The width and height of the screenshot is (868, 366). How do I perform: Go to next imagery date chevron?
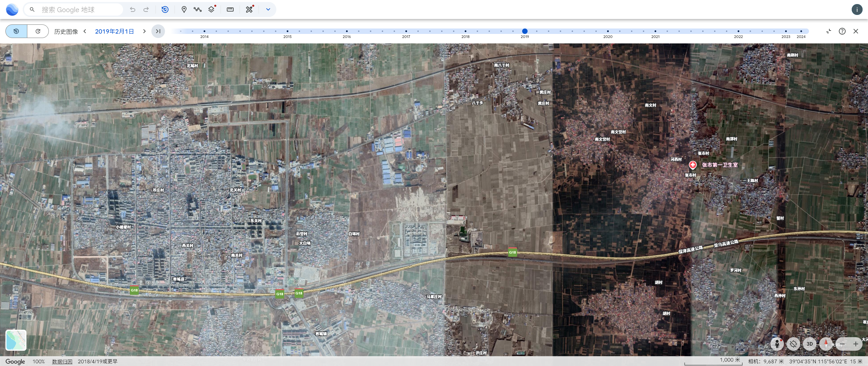click(144, 31)
